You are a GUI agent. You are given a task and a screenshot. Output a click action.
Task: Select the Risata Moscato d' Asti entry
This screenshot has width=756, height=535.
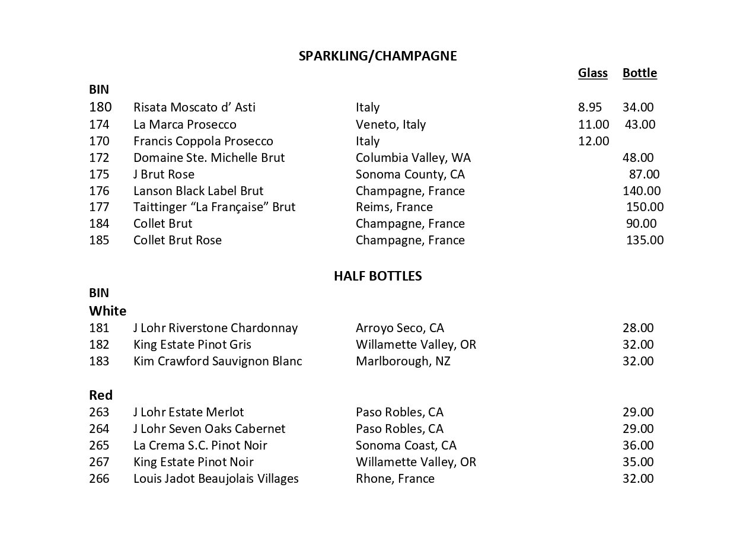click(x=194, y=107)
